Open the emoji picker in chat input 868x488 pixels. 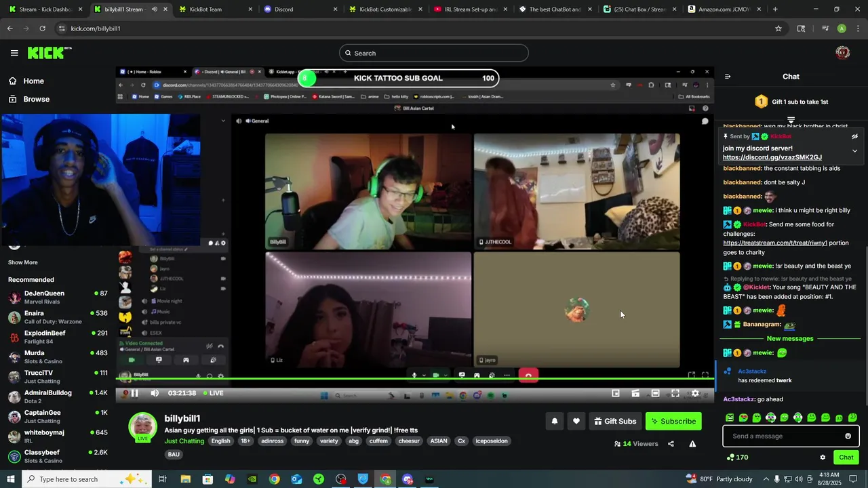pyautogui.click(x=848, y=436)
